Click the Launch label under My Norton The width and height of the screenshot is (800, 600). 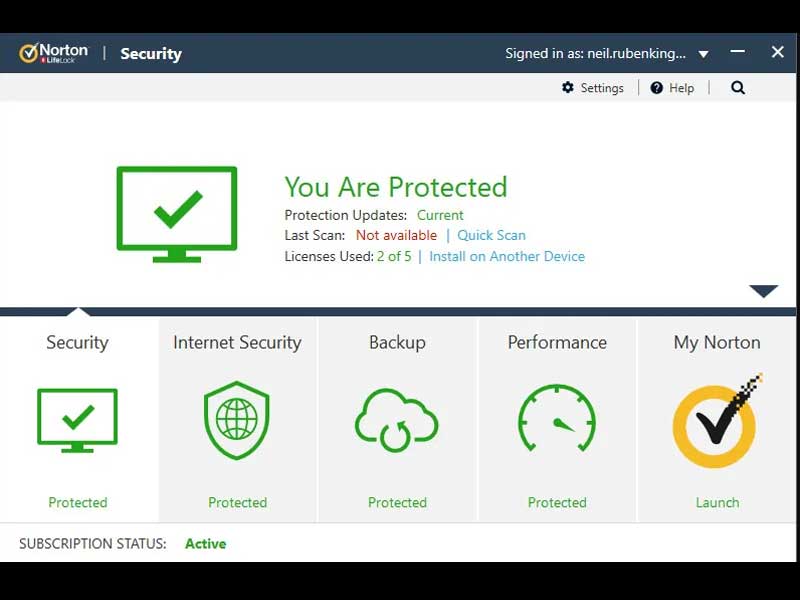click(717, 502)
